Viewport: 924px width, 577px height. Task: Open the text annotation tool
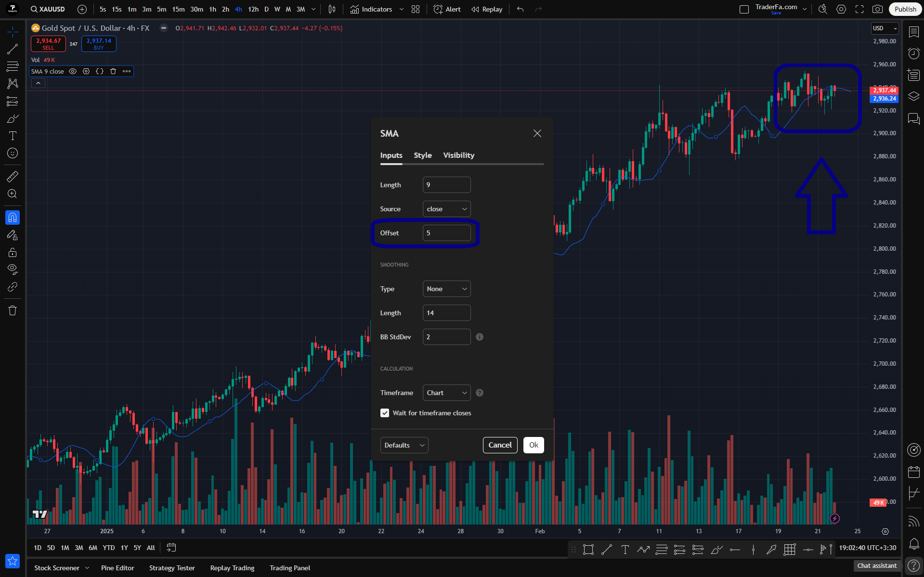13,136
